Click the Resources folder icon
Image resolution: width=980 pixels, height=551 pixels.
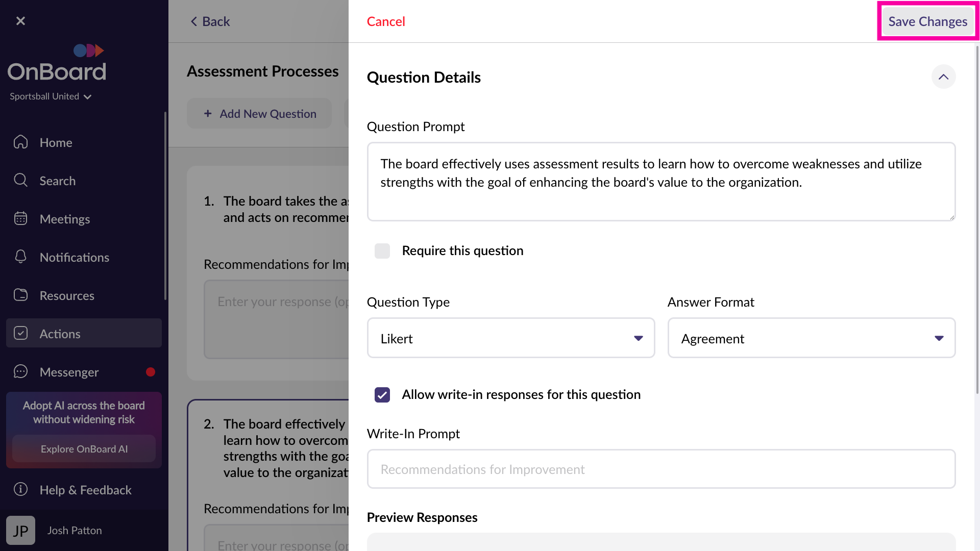pos(20,295)
